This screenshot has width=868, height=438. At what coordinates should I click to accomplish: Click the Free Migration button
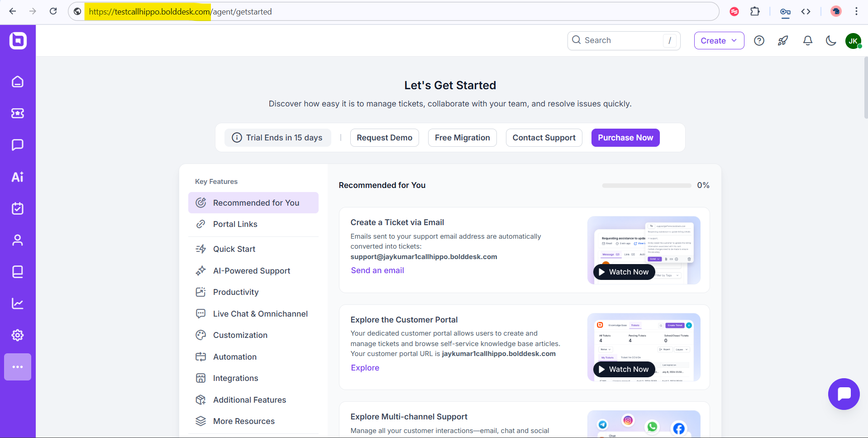pyautogui.click(x=463, y=138)
